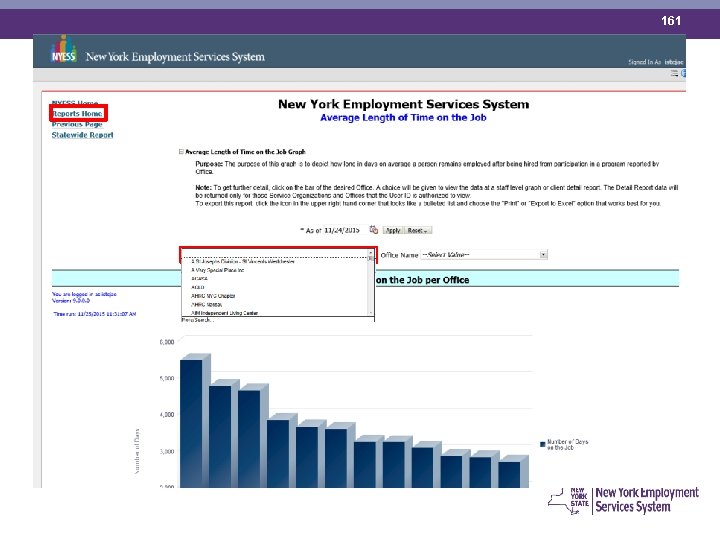The image size is (720, 540).
Task: Choose the St Josephs / St Vincents Westchester entry
Action: coord(242,261)
